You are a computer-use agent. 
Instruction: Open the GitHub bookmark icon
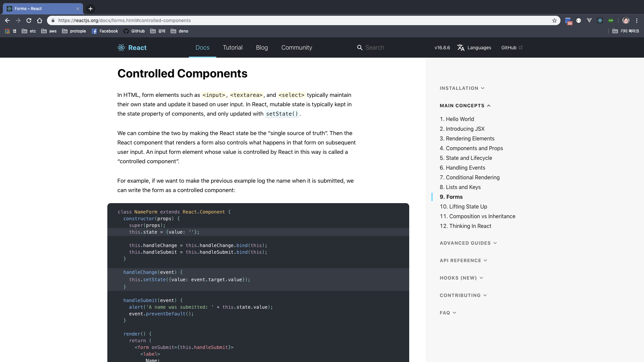[x=126, y=31]
